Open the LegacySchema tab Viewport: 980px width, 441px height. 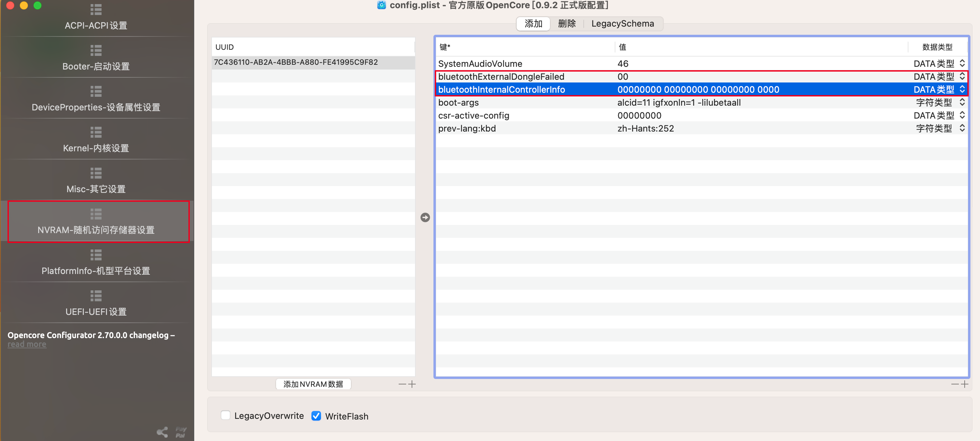623,23
